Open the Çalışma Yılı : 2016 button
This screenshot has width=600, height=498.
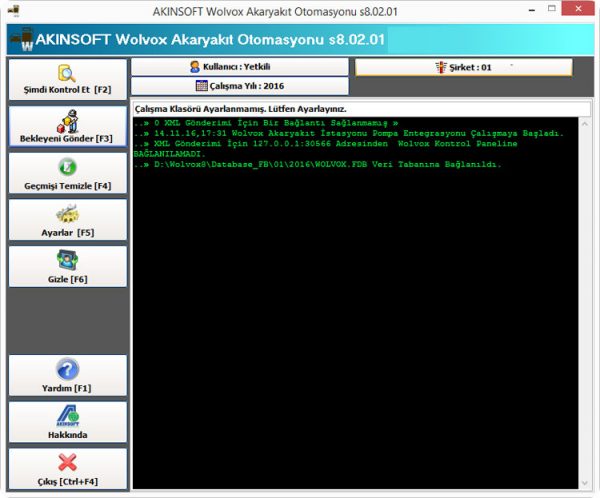pyautogui.click(x=240, y=86)
